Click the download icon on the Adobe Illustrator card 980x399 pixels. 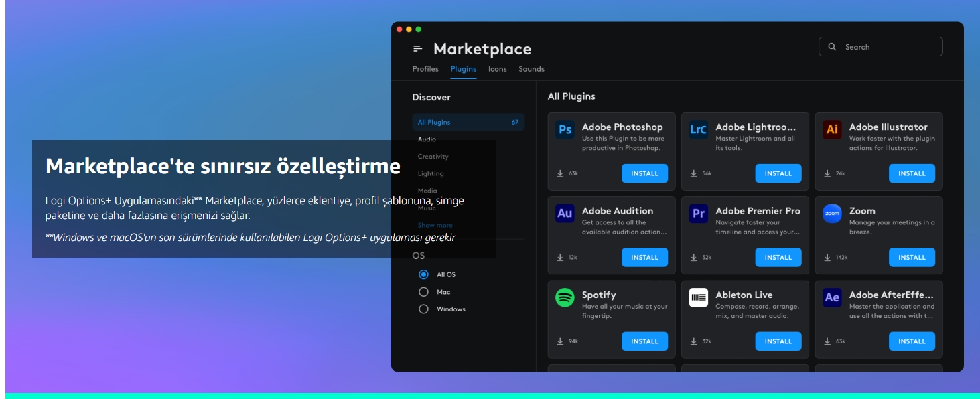point(827,173)
